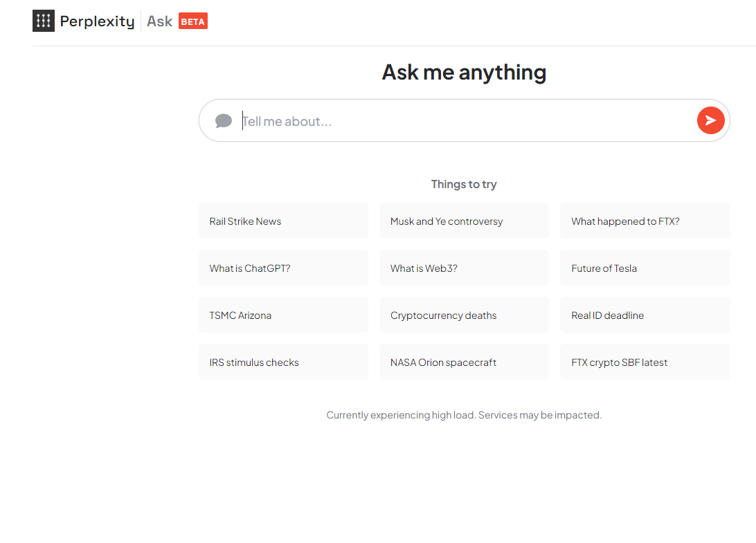Image resolution: width=756 pixels, height=543 pixels.
Task: Open the 'NASA Orion spacecraft' suggestion
Action: [x=464, y=362]
